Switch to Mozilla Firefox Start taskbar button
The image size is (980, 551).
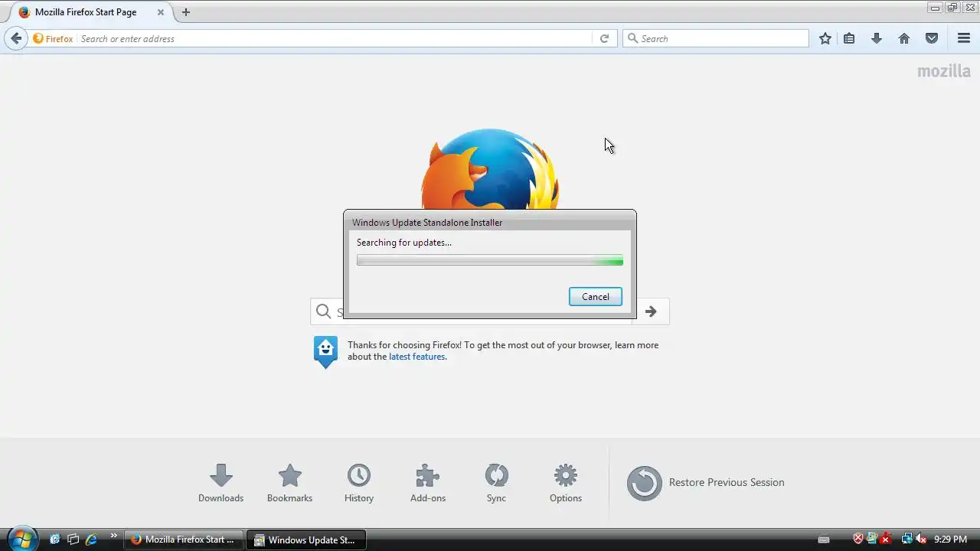click(x=184, y=540)
